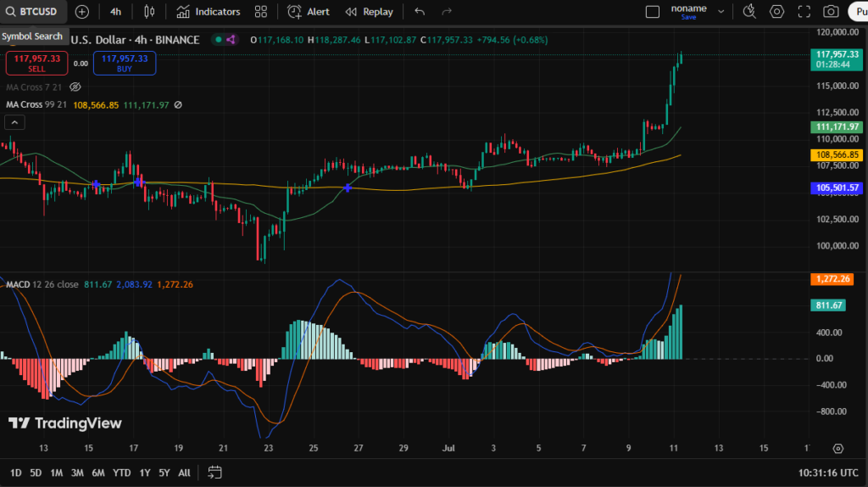Set range to YTD
This screenshot has width=868, height=487.
pyautogui.click(x=122, y=473)
